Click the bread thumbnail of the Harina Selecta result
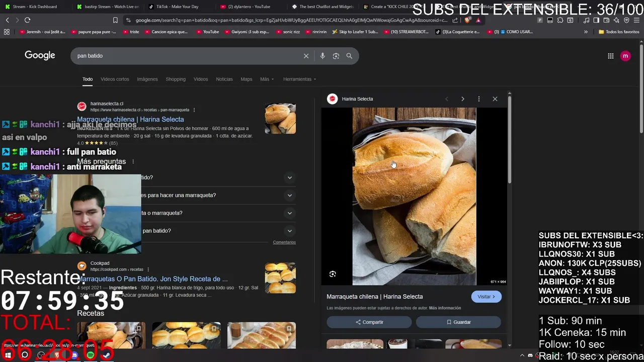644x362 pixels. [x=280, y=119]
